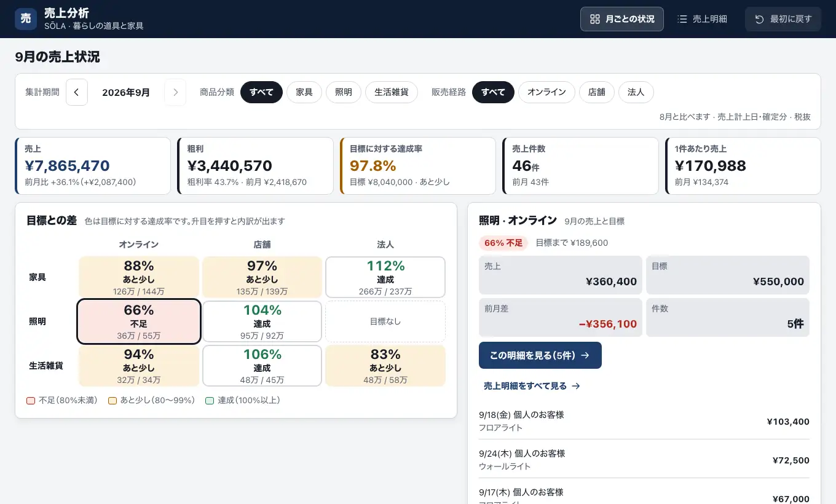Filter 商品分類 by すべて
Viewport: 836px width, 504px height.
[x=261, y=92]
